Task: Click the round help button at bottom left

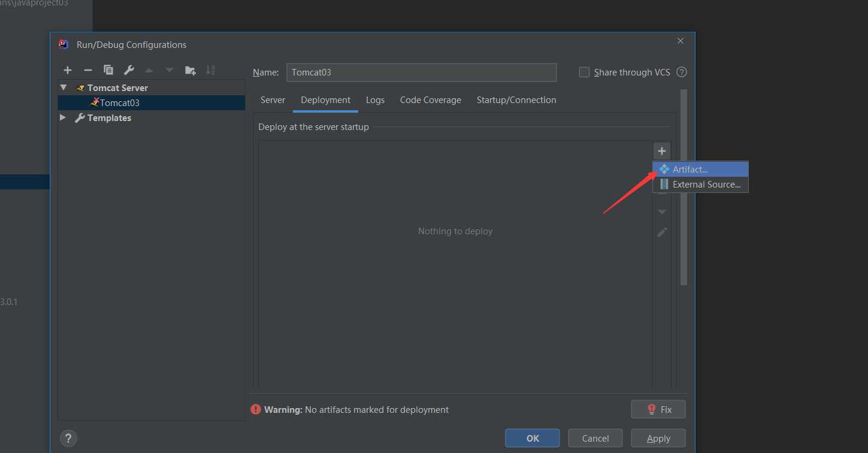Action: pyautogui.click(x=68, y=438)
